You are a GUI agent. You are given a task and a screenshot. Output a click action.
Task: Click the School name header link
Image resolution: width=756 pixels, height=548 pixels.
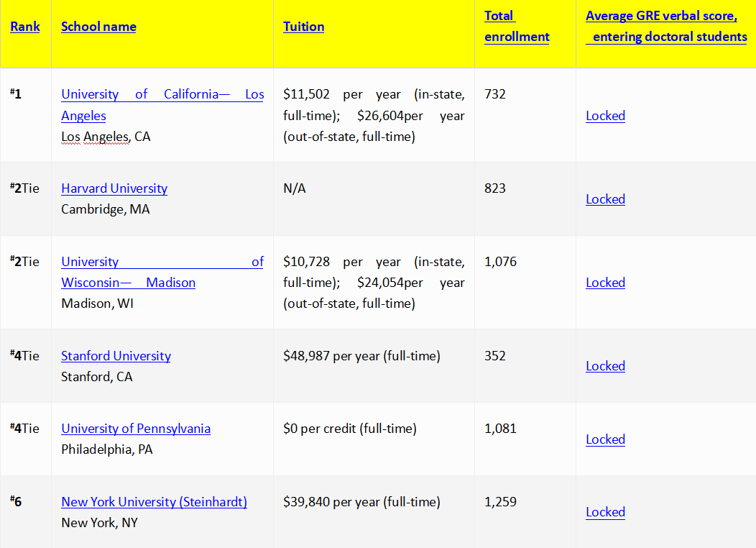pos(98,27)
